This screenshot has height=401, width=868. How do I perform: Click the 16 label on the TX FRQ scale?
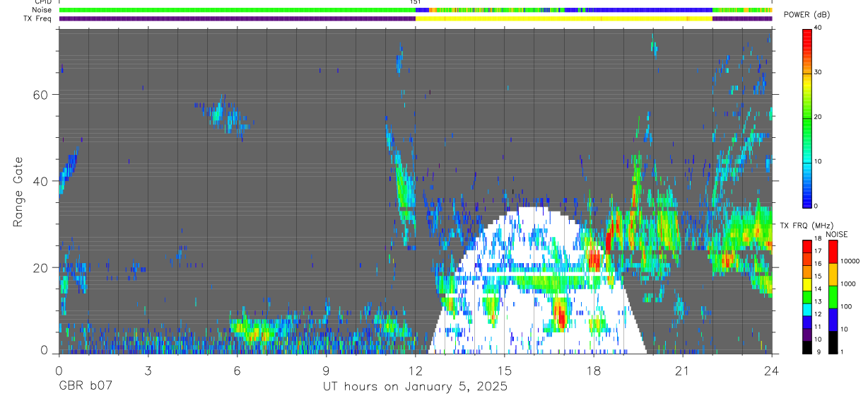pos(819,264)
